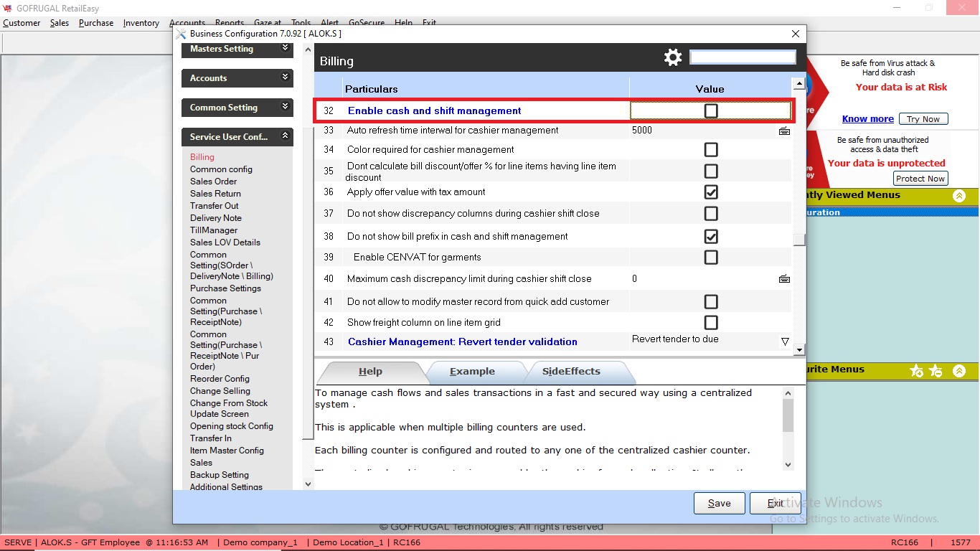This screenshot has height=551, width=980.
Task: Click the settings search input field
Action: [x=743, y=57]
